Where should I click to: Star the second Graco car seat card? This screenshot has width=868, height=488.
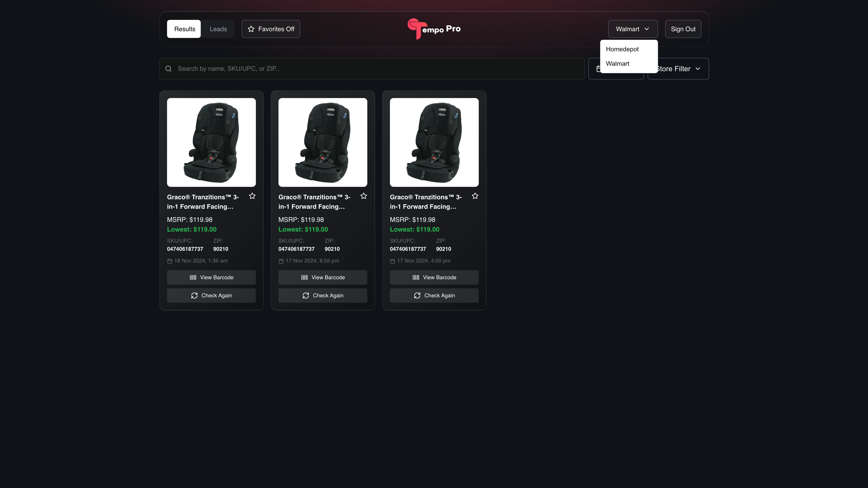tap(363, 196)
